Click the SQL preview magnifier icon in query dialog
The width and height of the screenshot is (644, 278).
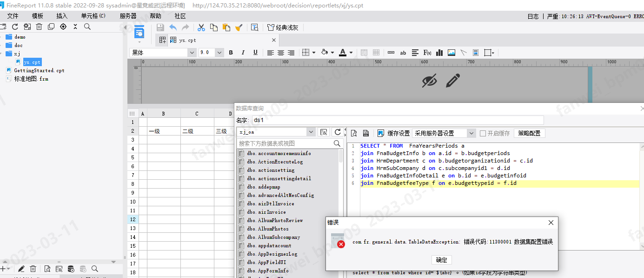(354, 133)
